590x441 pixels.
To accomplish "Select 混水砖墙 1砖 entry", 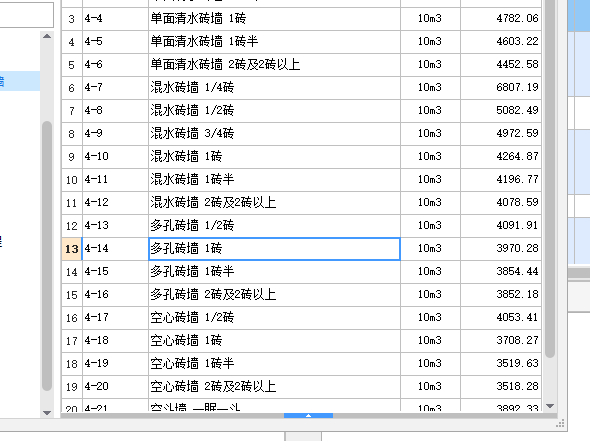I will (274, 156).
